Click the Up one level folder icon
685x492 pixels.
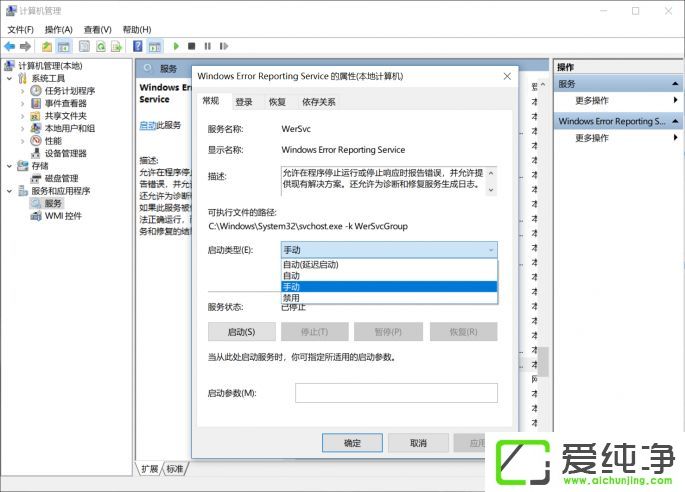47,46
